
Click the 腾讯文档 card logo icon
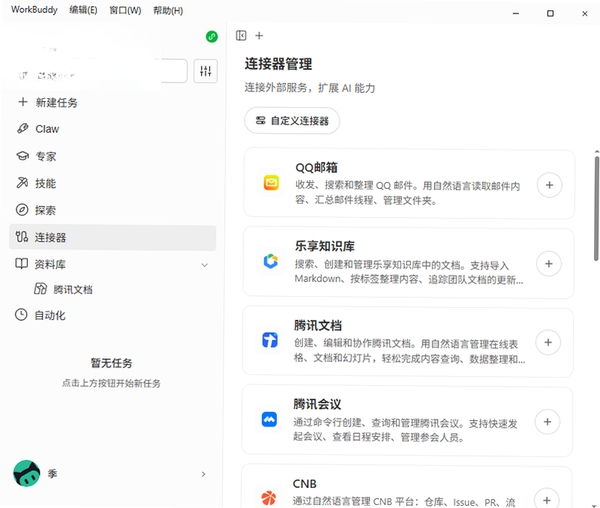pyautogui.click(x=270, y=340)
